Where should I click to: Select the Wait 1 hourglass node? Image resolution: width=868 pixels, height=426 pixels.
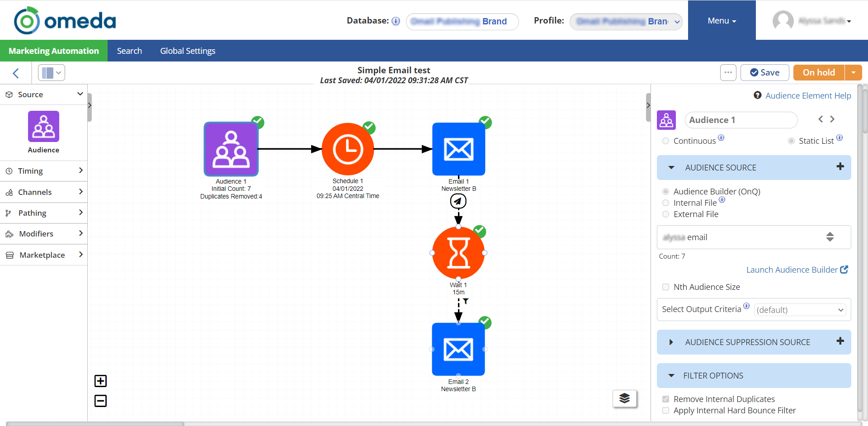(x=458, y=253)
